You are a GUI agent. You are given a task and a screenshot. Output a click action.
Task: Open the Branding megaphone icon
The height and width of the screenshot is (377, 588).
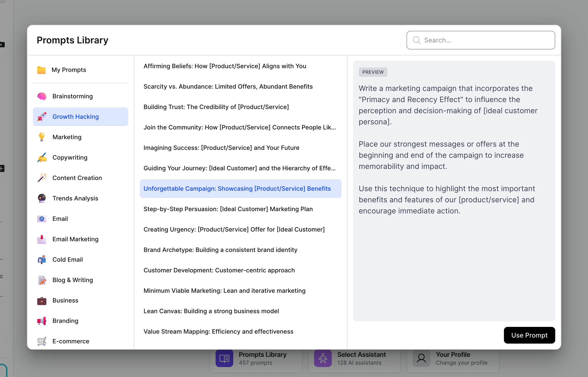pyautogui.click(x=42, y=321)
